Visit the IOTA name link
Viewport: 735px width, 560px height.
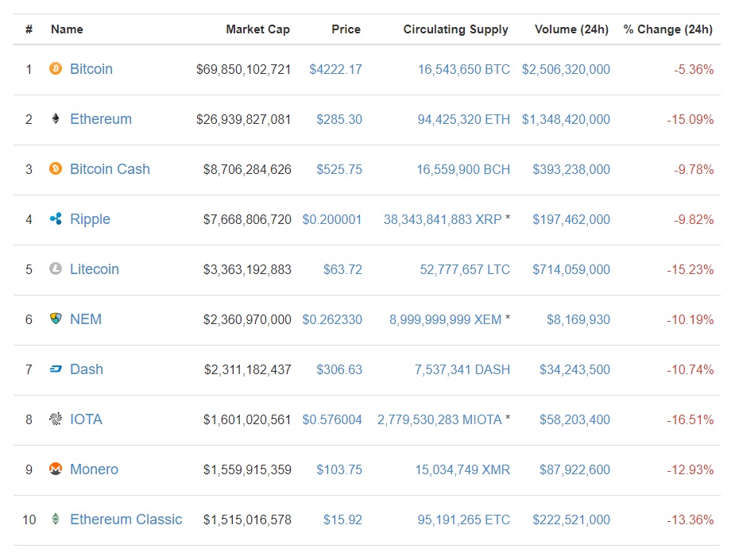87,419
